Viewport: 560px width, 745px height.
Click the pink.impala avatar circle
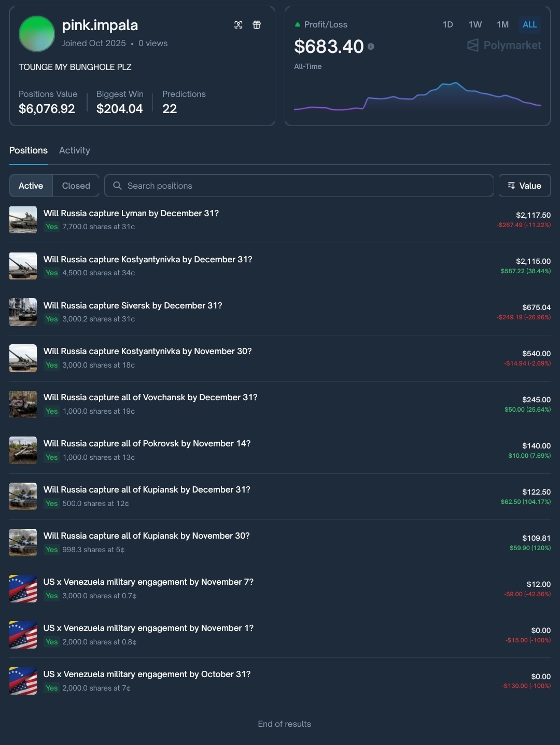click(x=37, y=34)
